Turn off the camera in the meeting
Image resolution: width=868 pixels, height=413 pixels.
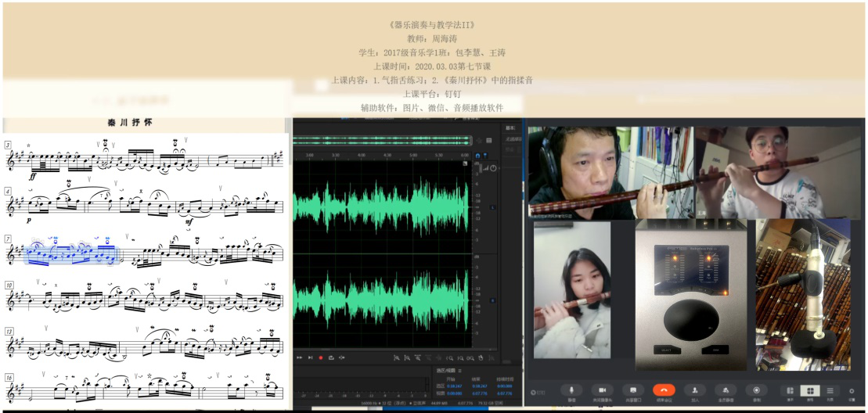coord(603,390)
